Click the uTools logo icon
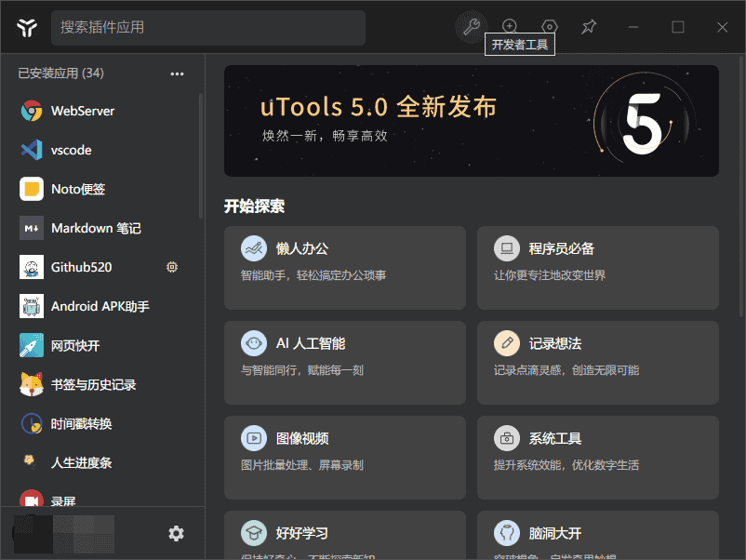The width and height of the screenshot is (746, 560). coord(27,27)
